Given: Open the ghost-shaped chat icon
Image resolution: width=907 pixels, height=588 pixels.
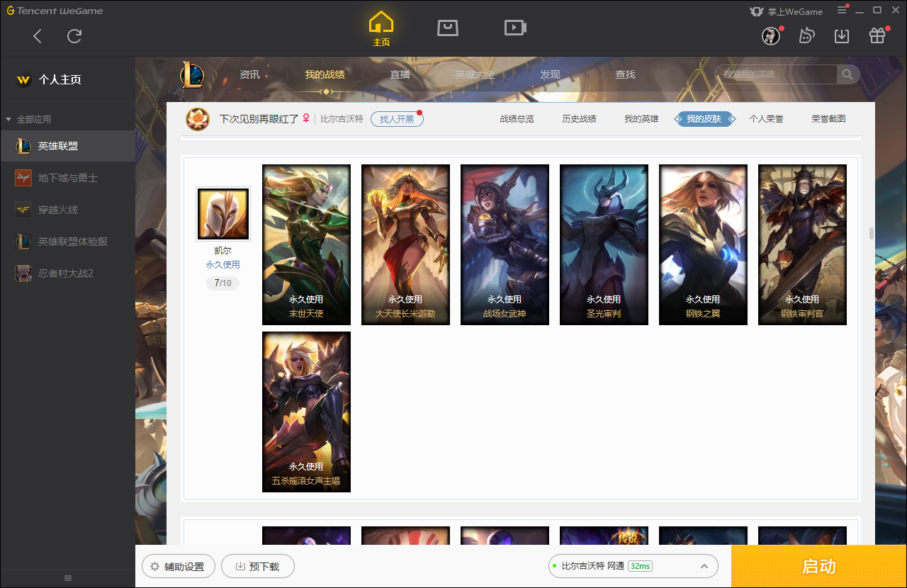Looking at the screenshot, I should point(806,36).
